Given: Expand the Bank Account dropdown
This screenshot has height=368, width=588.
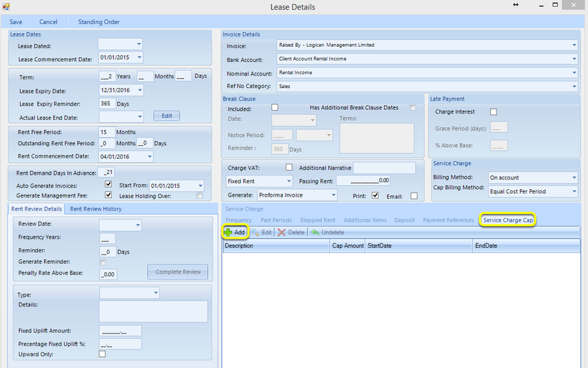Looking at the screenshot, I should click(574, 59).
